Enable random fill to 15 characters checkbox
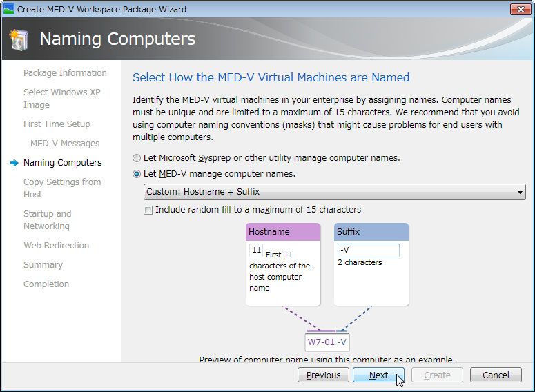Image resolution: width=535 pixels, height=392 pixels. (x=148, y=210)
